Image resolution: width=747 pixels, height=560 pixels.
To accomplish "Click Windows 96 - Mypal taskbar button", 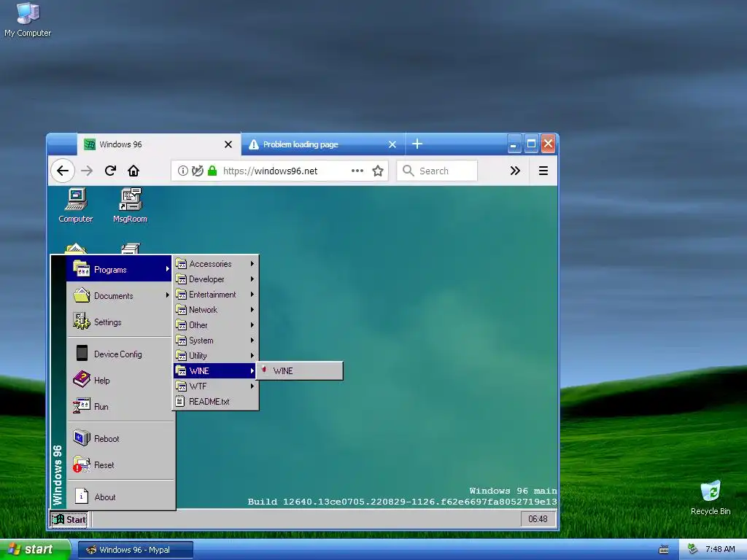I will pyautogui.click(x=135, y=550).
